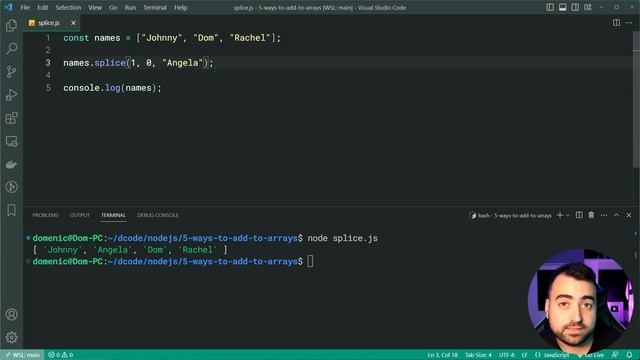Open the Go menu
This screenshot has height=360, width=640.
click(x=113, y=7)
